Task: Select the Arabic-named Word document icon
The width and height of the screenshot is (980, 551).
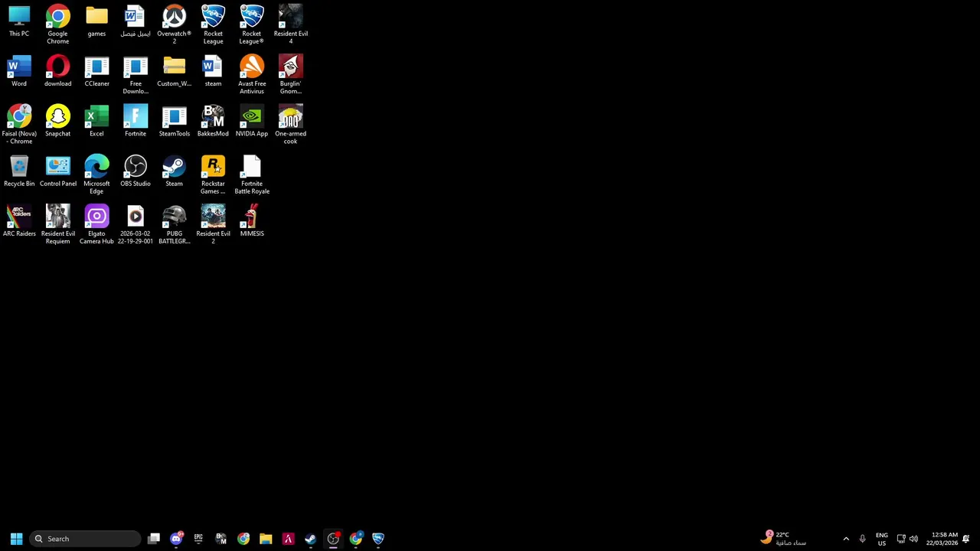Action: point(136,22)
